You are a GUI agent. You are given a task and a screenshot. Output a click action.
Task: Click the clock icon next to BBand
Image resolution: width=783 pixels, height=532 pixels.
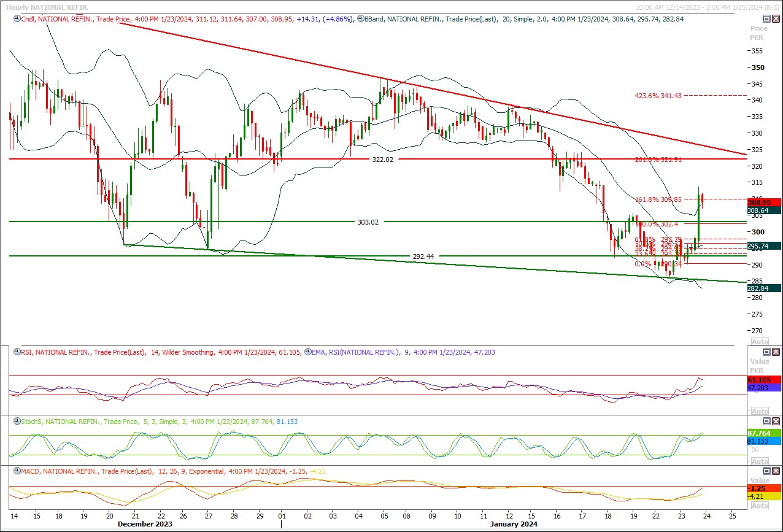(360, 19)
